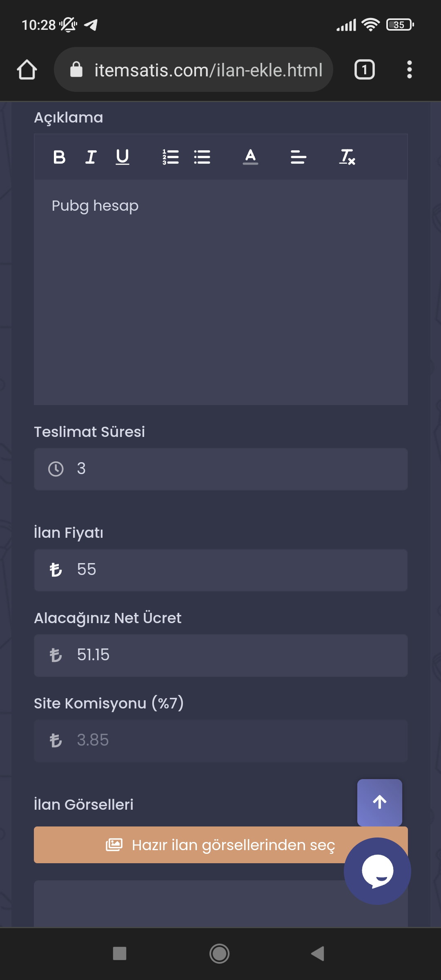This screenshot has width=441, height=980.
Task: Clear text formatting in the editor
Action: point(347,157)
